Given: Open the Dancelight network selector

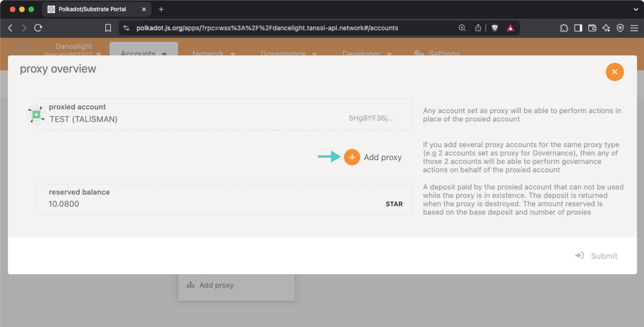Looking at the screenshot, I should tap(73, 50).
